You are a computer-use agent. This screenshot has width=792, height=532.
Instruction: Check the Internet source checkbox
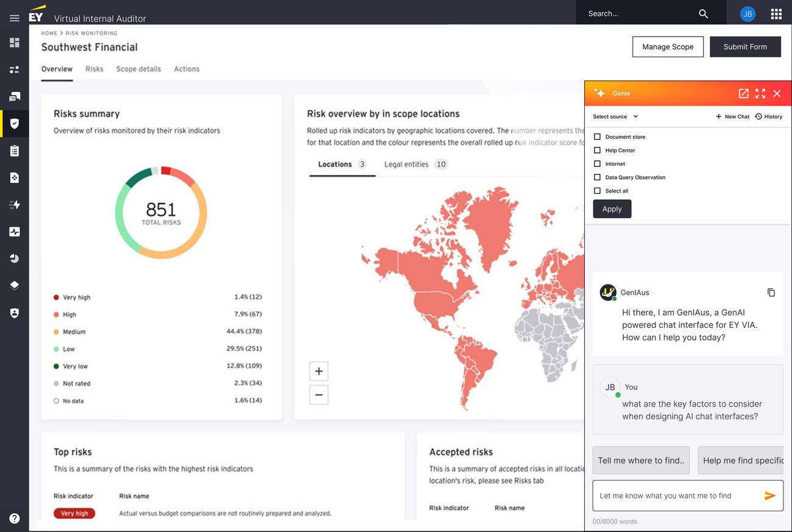(x=597, y=164)
